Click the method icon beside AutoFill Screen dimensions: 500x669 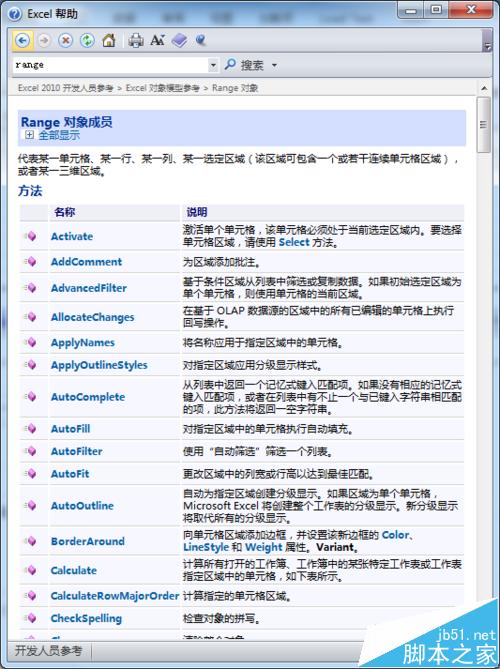pos(31,428)
